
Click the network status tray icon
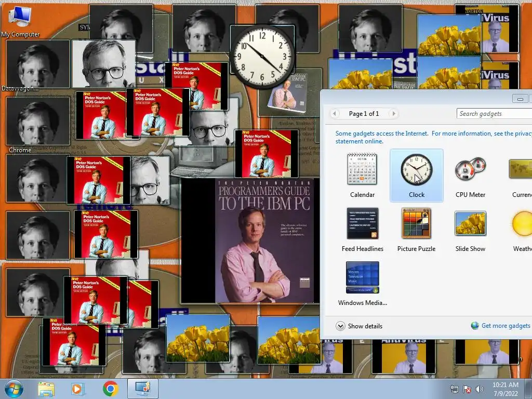pos(454,389)
